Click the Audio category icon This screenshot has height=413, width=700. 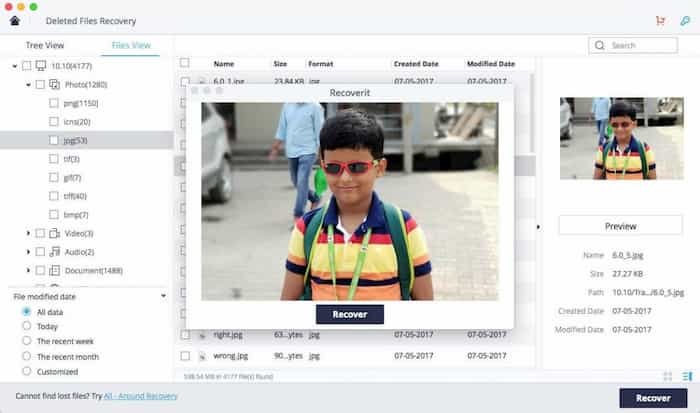click(x=55, y=251)
